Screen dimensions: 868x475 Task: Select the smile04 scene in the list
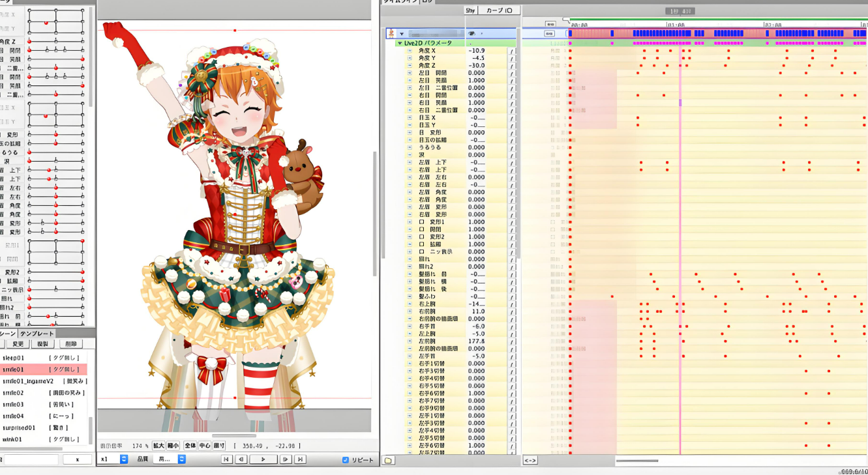click(x=44, y=416)
